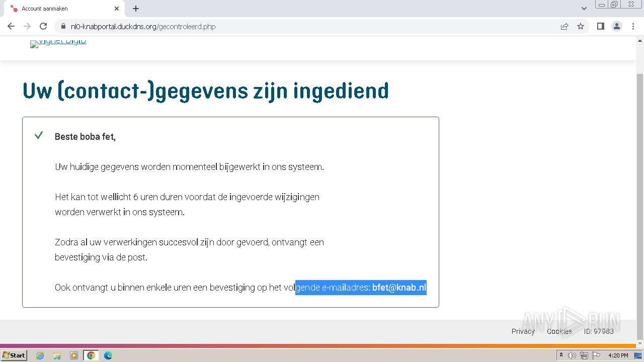Screen dimensions: 644x362
Task: Open a new browser tab
Action: (136, 9)
